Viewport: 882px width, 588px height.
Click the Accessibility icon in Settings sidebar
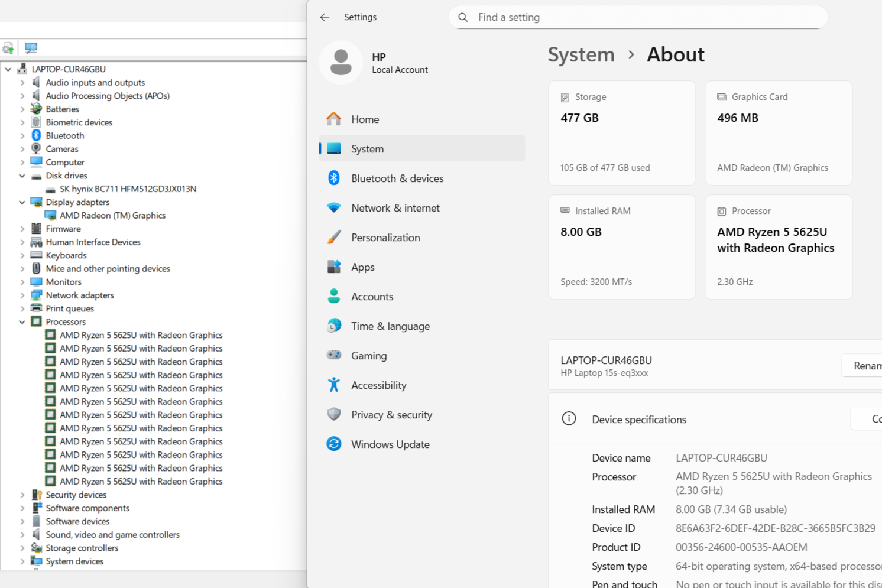point(334,385)
